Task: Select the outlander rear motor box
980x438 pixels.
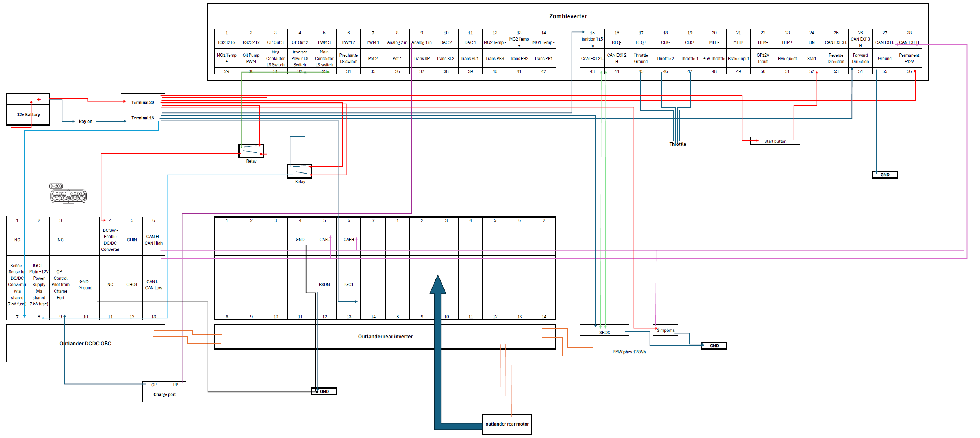Action: 507,424
